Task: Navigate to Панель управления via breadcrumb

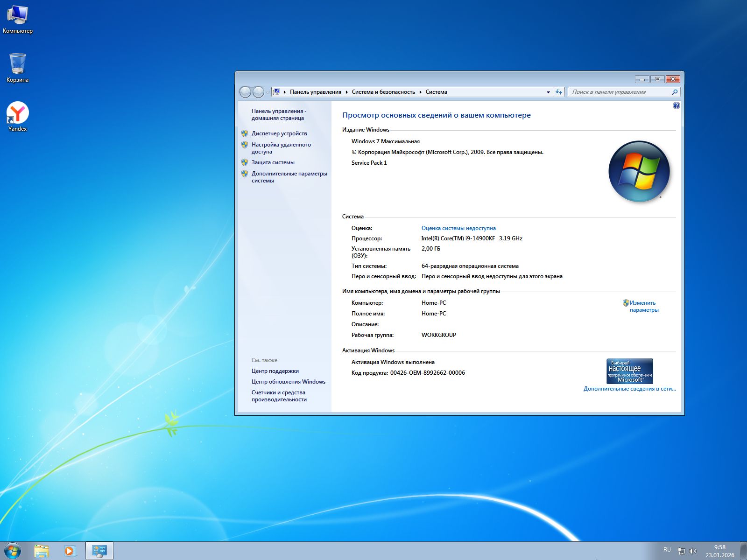Action: pos(315,92)
